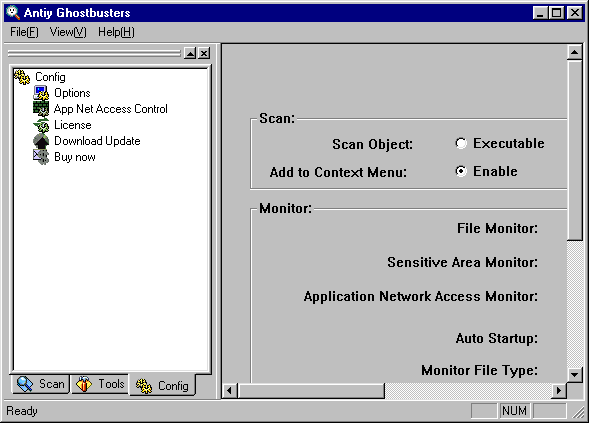Click the Config gears icon in tree root
The height and width of the screenshot is (423, 589).
pyautogui.click(x=22, y=77)
